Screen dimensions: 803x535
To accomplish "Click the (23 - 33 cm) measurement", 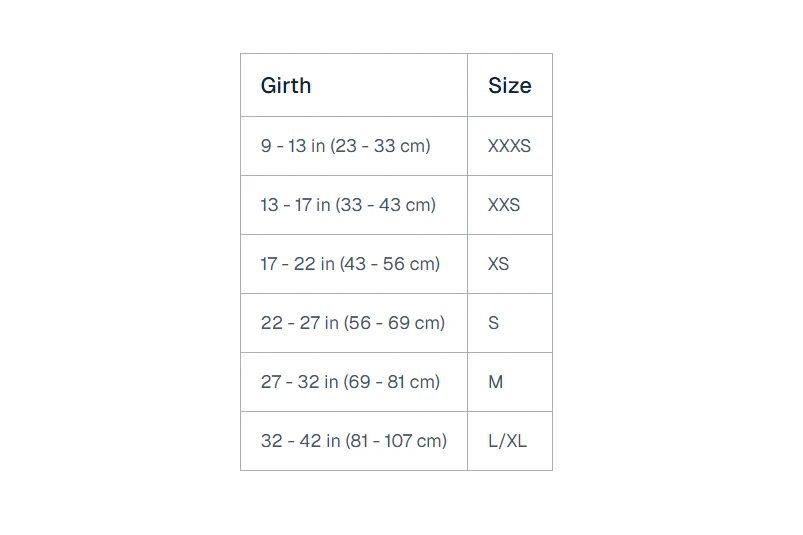I will click(380, 146).
